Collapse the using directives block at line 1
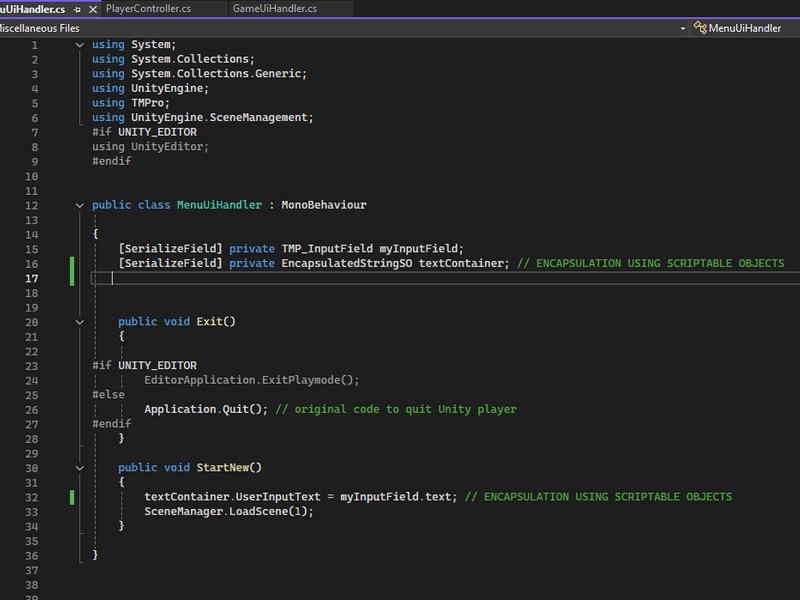800x600 pixels. pyautogui.click(x=80, y=45)
